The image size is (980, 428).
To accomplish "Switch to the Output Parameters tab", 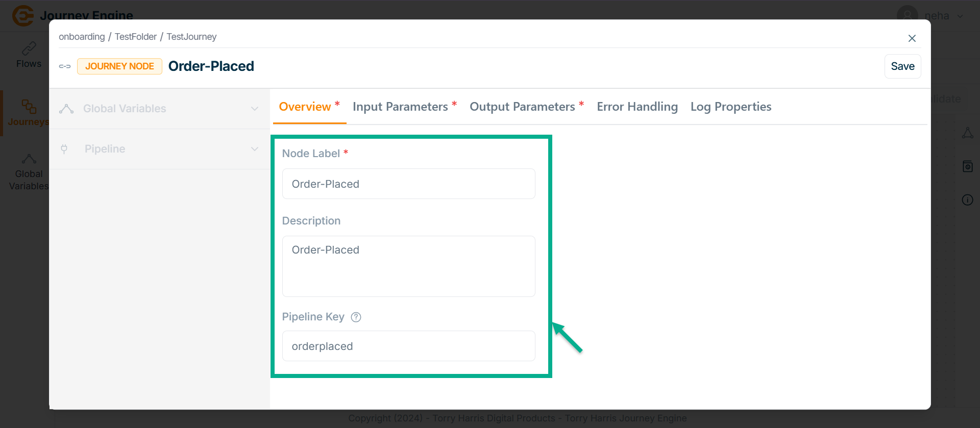I will pos(523,107).
